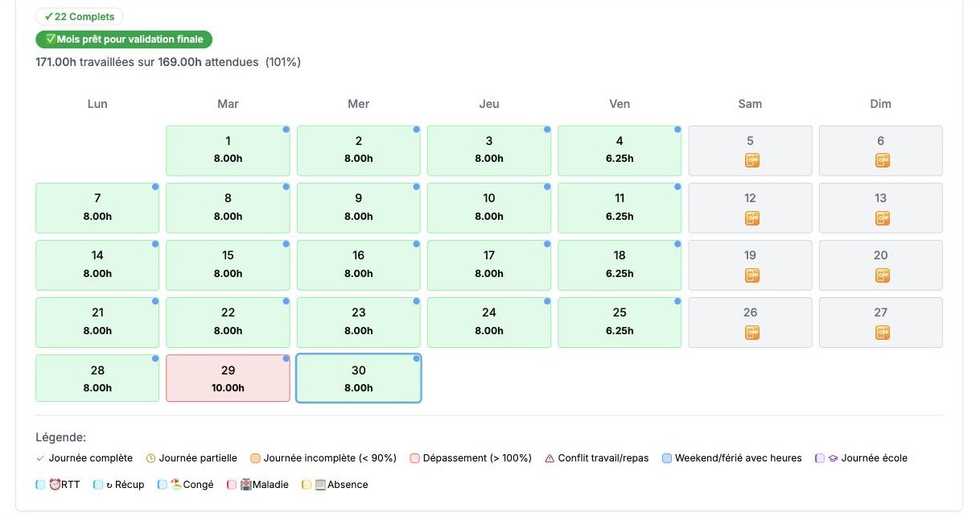Open day 8 calendar cell
The height and width of the screenshot is (517, 980).
[229, 208]
